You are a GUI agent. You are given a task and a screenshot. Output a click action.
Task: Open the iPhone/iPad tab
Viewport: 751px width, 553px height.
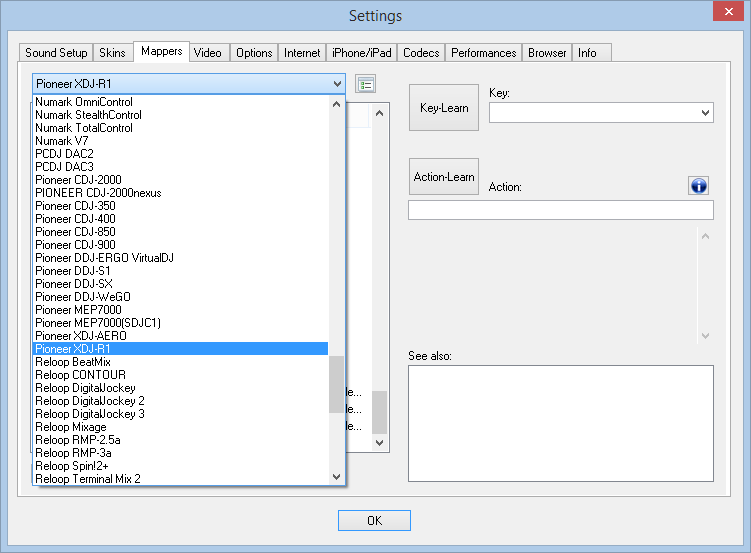[362, 53]
